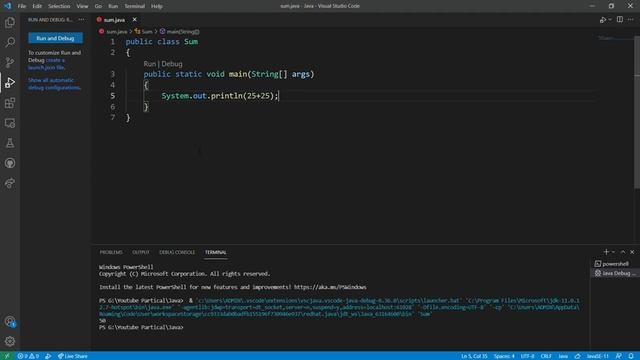Select the sum.java editor tab

[114, 20]
